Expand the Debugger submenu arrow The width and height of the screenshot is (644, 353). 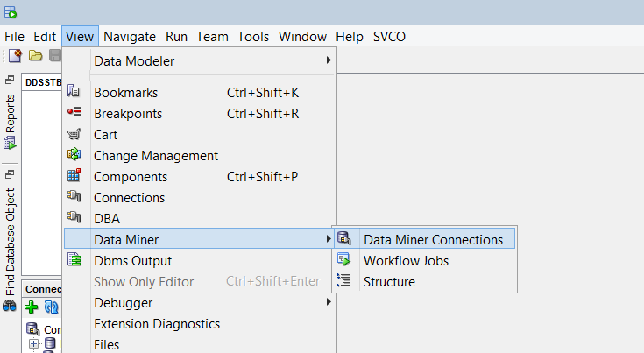(x=329, y=302)
